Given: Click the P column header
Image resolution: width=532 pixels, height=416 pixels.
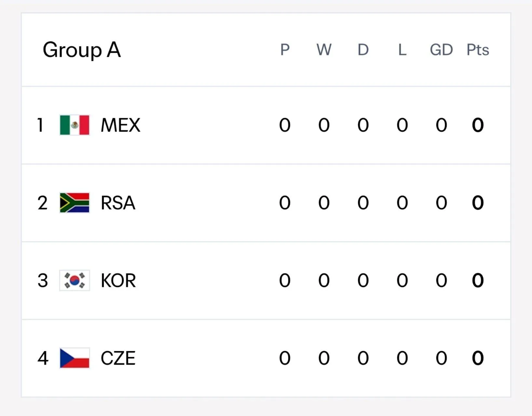Looking at the screenshot, I should [285, 50].
